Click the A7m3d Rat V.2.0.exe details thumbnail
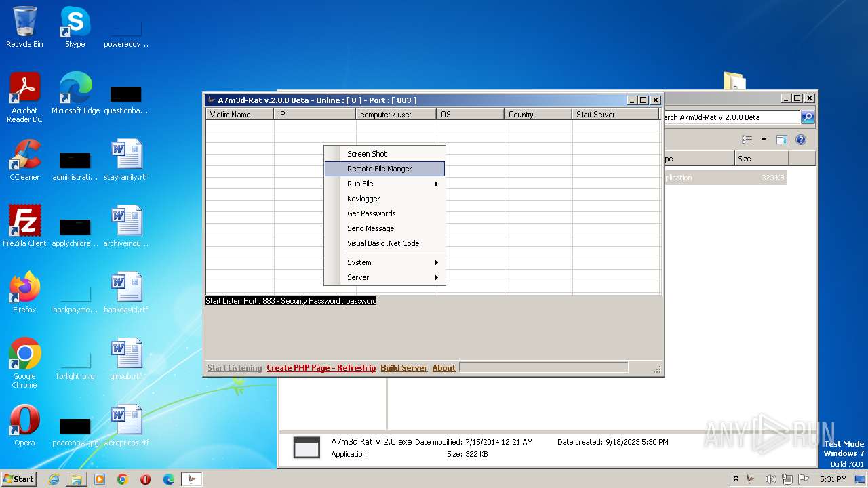The image size is (868, 488). [x=307, y=448]
